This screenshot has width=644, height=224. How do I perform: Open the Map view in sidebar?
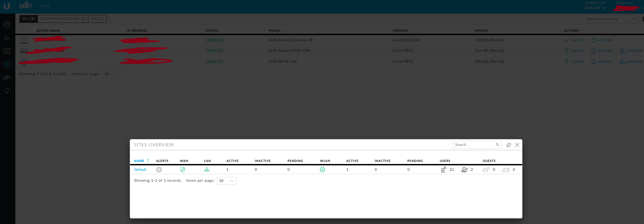tap(7, 51)
